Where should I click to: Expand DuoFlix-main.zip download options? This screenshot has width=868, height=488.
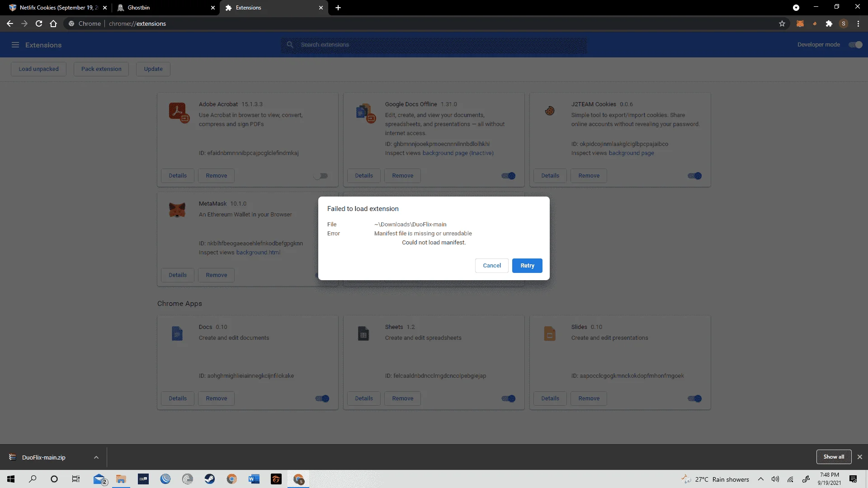96,457
